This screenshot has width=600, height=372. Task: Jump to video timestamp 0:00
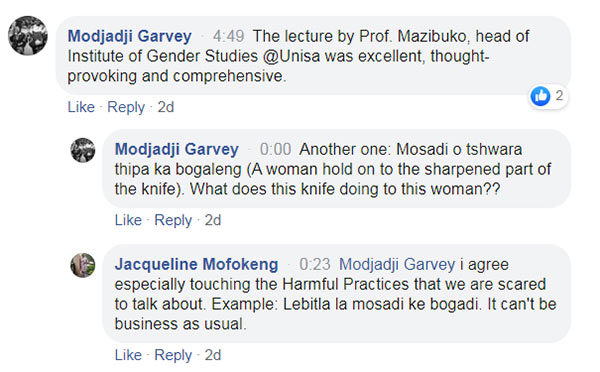pos(276,149)
